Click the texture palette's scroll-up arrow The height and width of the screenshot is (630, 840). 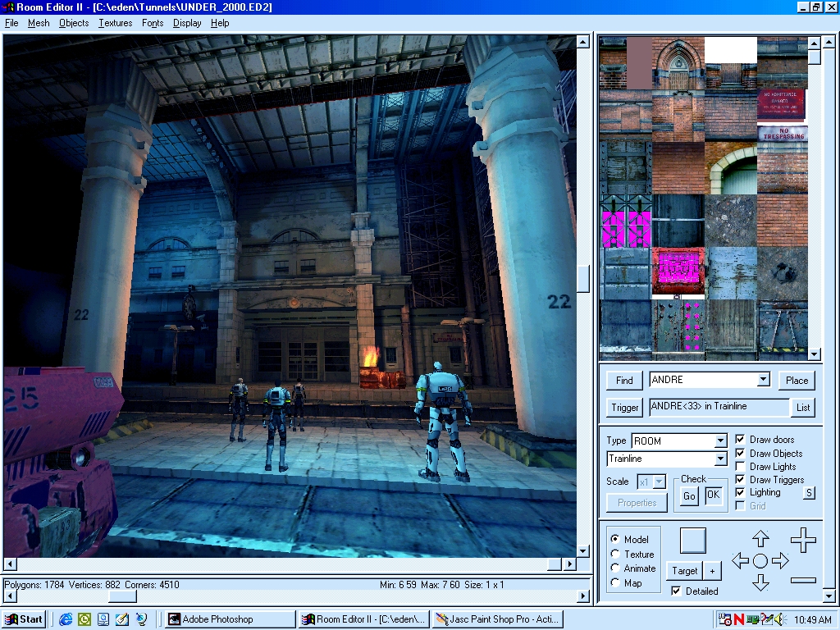tap(815, 43)
